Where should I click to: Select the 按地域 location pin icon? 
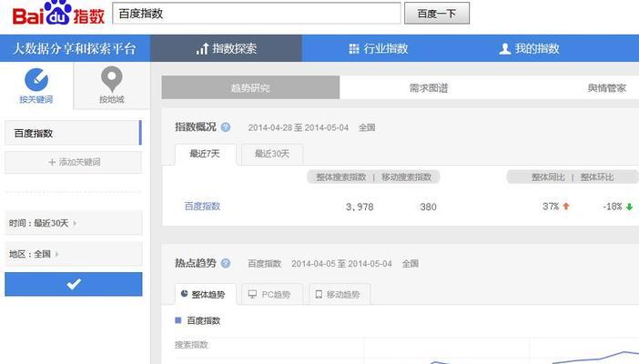[111, 79]
